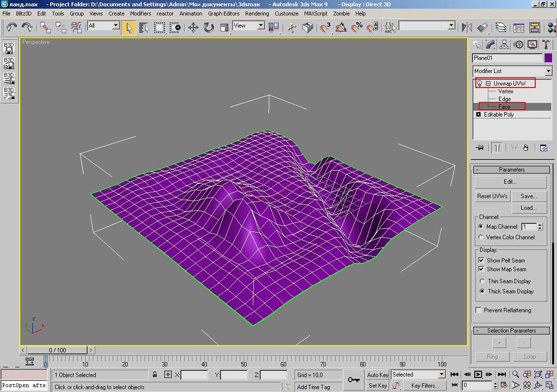Viewport: 557px width, 392px height.
Task: Activate the Select Object arrow tool
Action: 129,28
